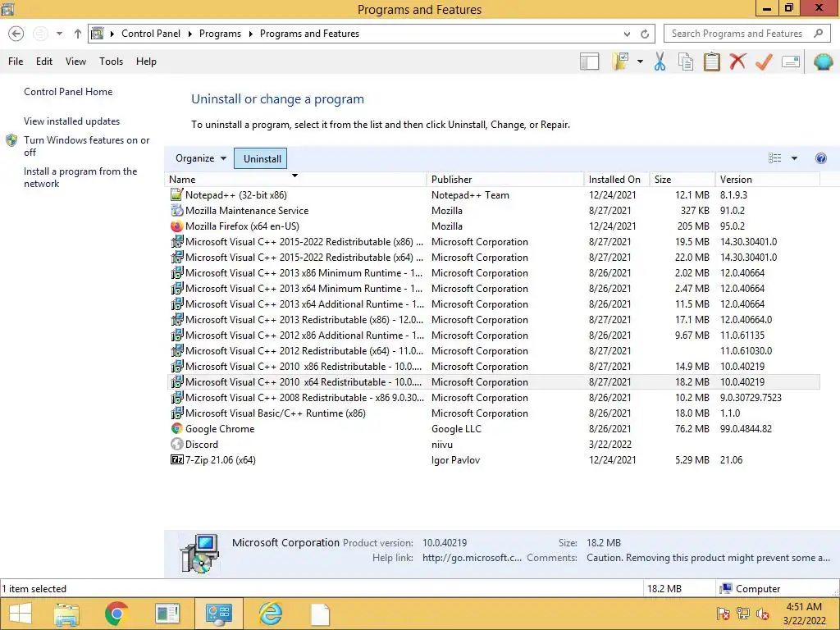
Task: Sort by the Size column header
Action: point(682,180)
